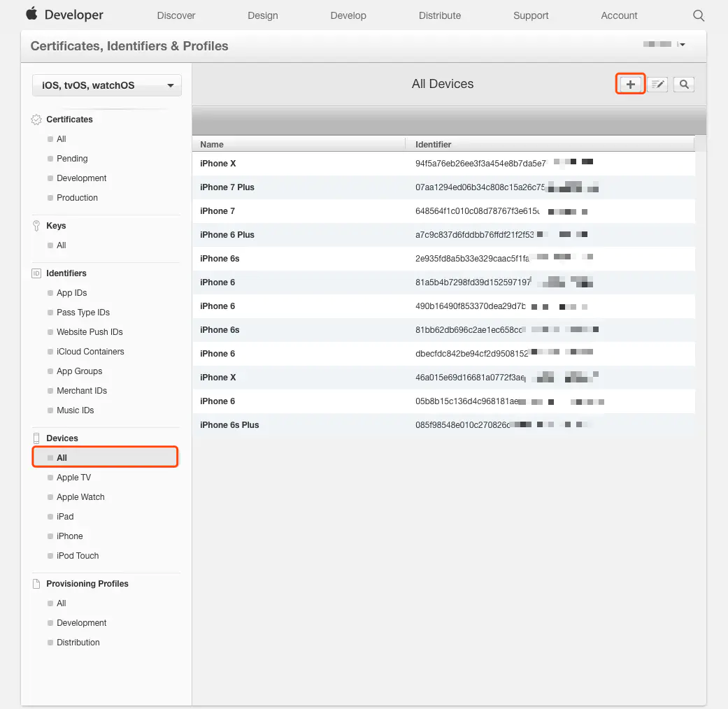Open the Support menu
Viewport: 728px width, 709px height.
tap(531, 15)
